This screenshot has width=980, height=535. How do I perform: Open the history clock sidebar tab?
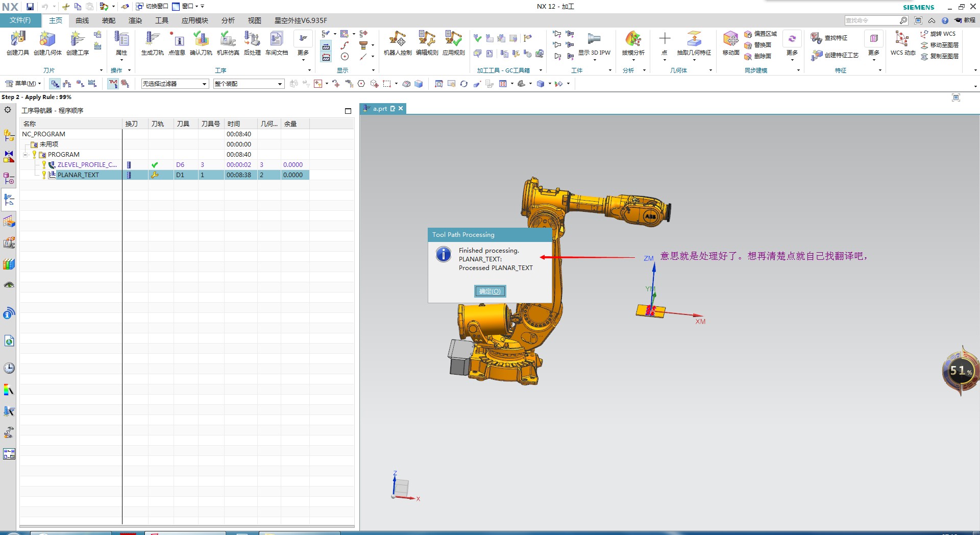tap(9, 368)
